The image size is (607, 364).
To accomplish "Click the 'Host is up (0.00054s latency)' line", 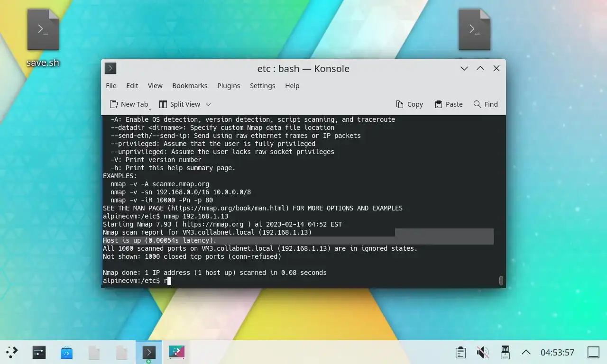I will [160, 240].
